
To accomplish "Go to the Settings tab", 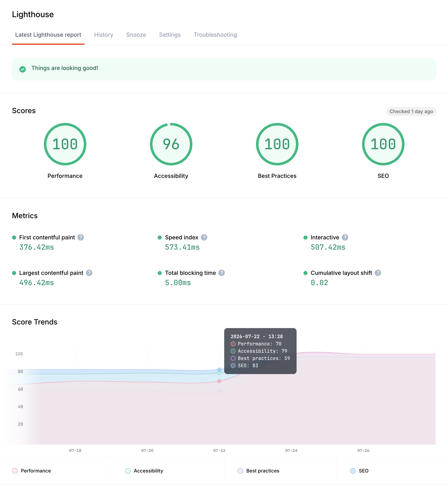I will pyautogui.click(x=170, y=35).
